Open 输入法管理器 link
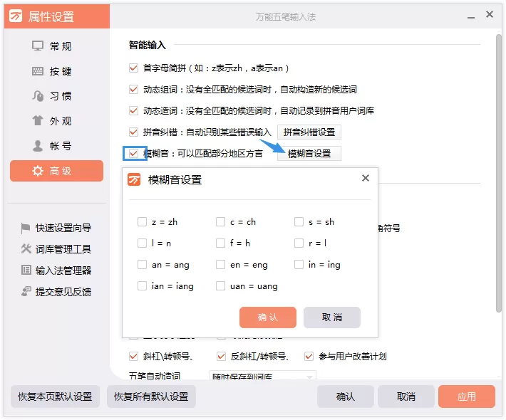 coord(63,270)
